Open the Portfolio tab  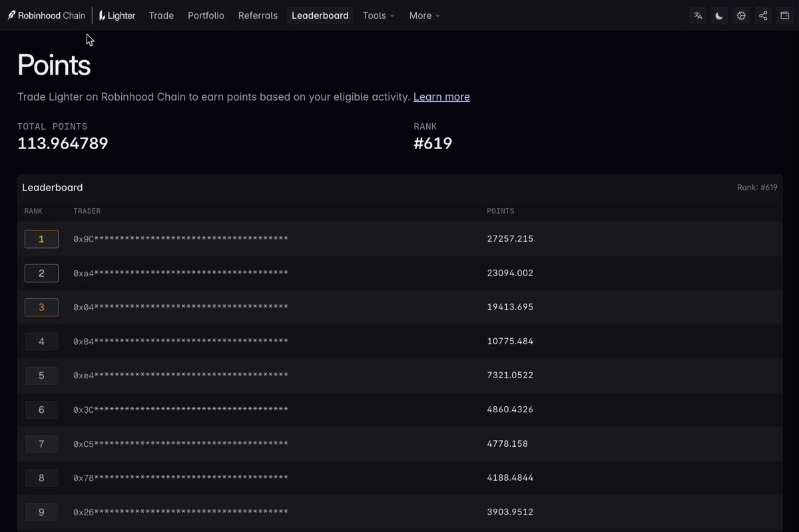tap(206, 15)
